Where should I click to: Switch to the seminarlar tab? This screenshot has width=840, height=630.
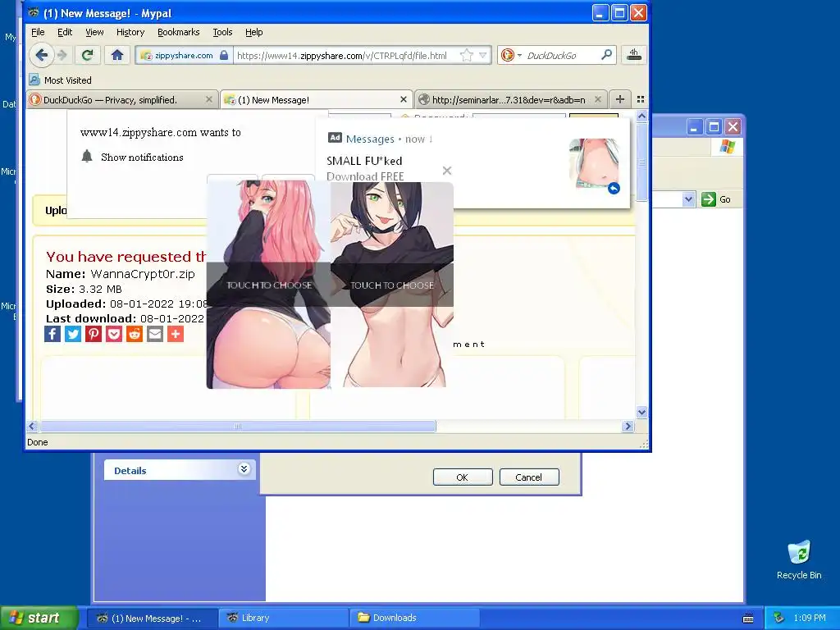pyautogui.click(x=511, y=99)
